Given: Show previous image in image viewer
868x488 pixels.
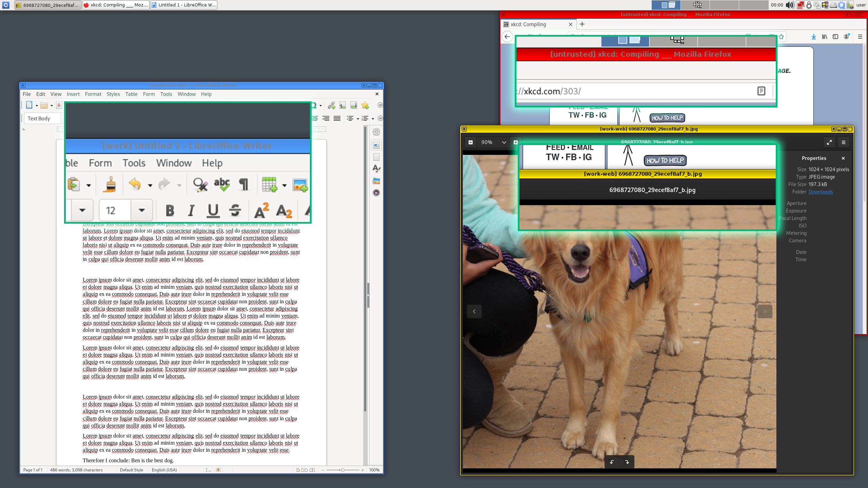Looking at the screenshot, I should pyautogui.click(x=474, y=311).
